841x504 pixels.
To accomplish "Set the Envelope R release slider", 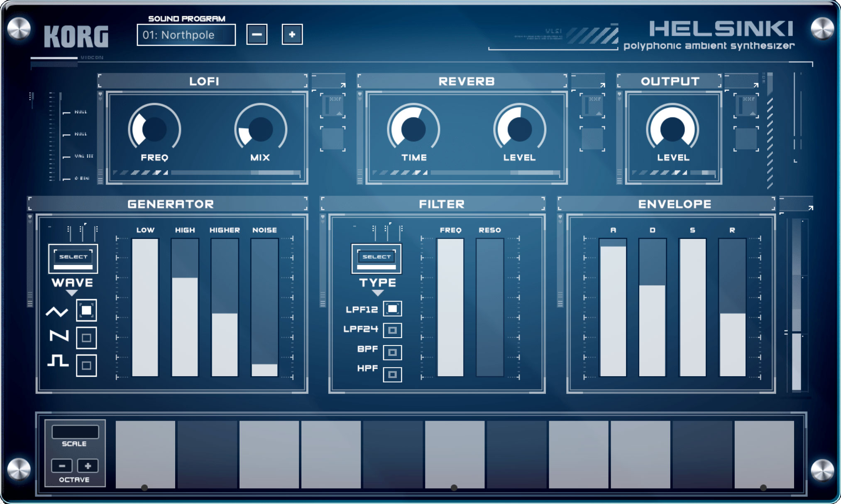I will (x=732, y=307).
